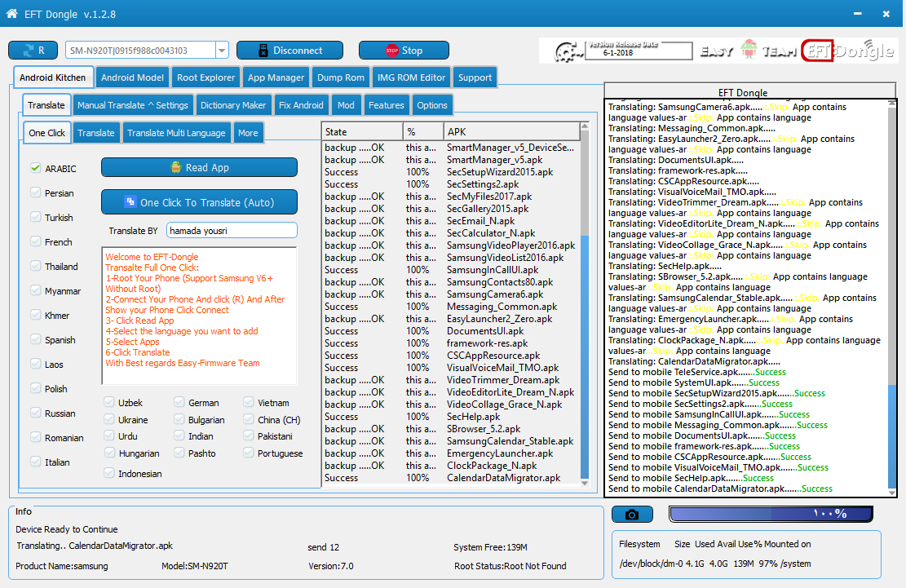The width and height of the screenshot is (906, 588).
Task: Select the Android Kitchen tab
Action: [x=52, y=77]
